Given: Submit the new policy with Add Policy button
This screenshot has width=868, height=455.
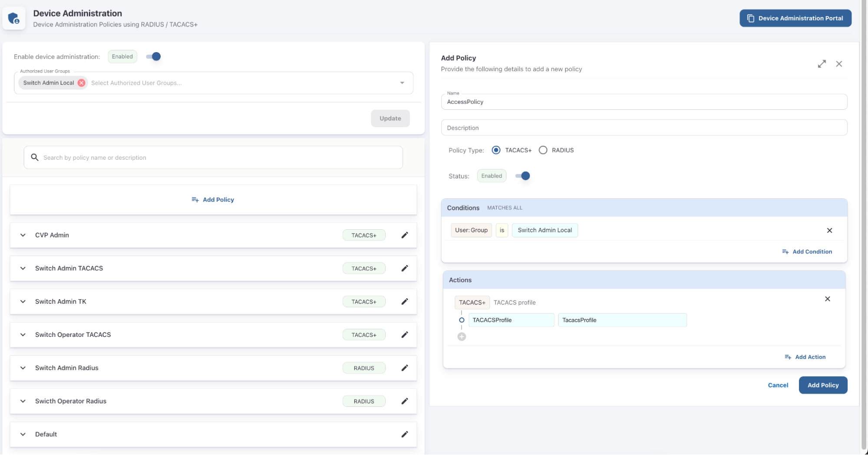Looking at the screenshot, I should coord(823,385).
